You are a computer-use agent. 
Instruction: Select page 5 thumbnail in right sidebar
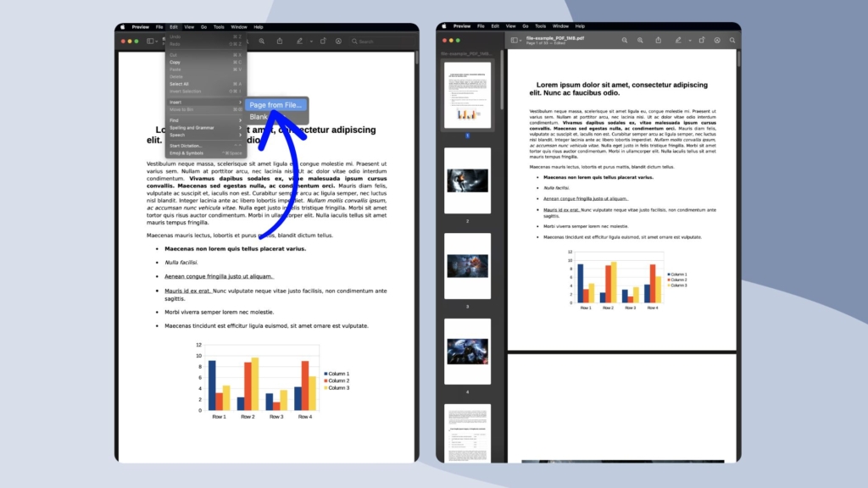(467, 433)
